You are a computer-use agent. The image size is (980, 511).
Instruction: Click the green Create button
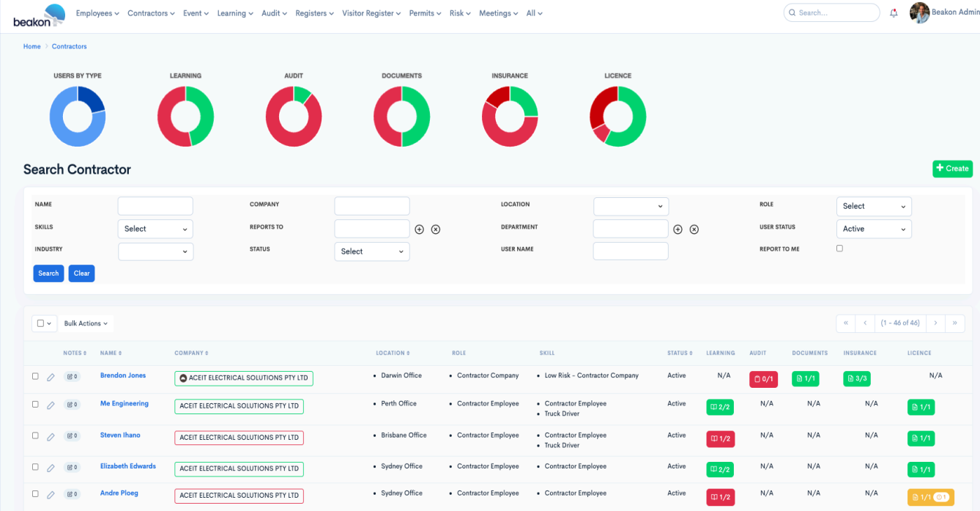coord(952,169)
